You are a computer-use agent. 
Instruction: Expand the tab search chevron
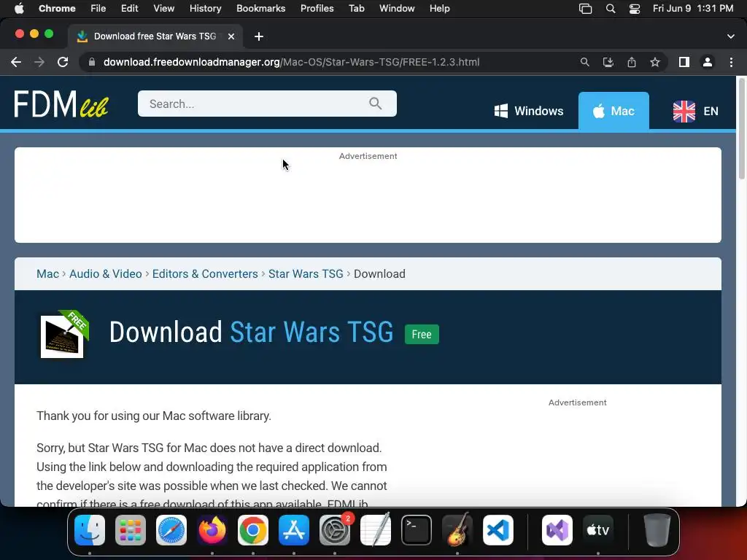click(731, 36)
